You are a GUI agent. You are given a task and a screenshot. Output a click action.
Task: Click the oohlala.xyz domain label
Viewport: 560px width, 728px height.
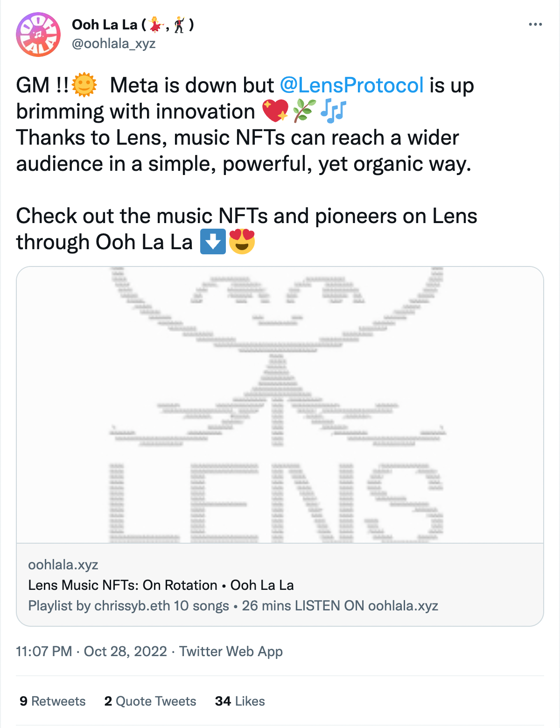coord(63,565)
